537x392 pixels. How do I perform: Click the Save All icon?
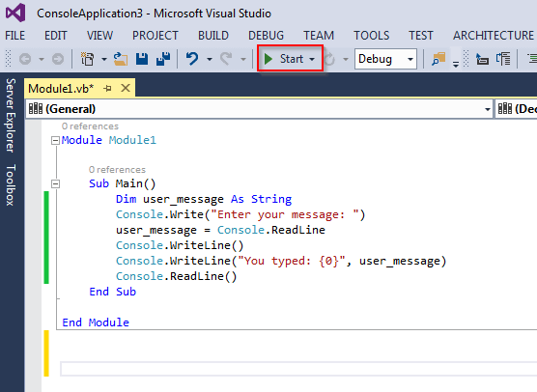click(x=163, y=59)
